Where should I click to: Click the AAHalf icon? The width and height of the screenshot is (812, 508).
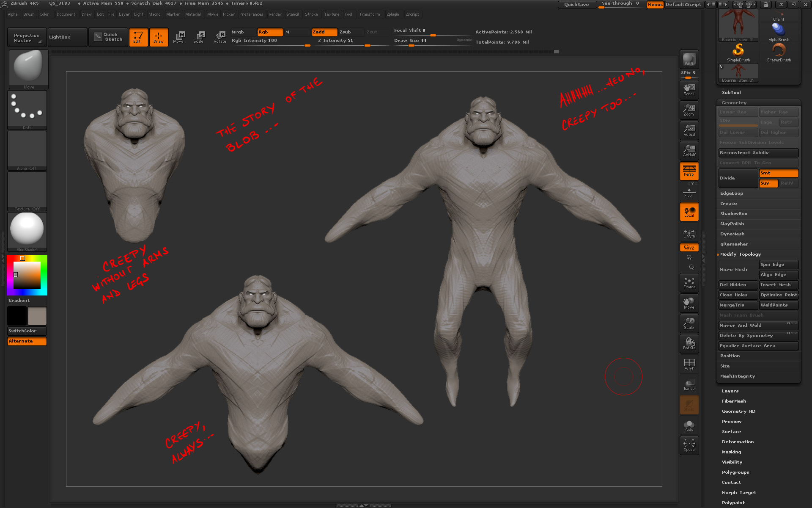689,151
